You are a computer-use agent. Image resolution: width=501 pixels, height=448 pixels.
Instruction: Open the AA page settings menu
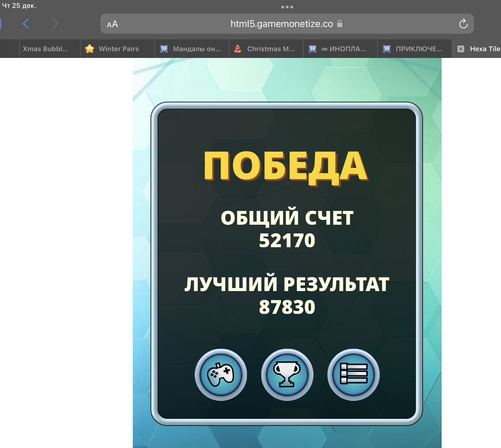point(113,24)
